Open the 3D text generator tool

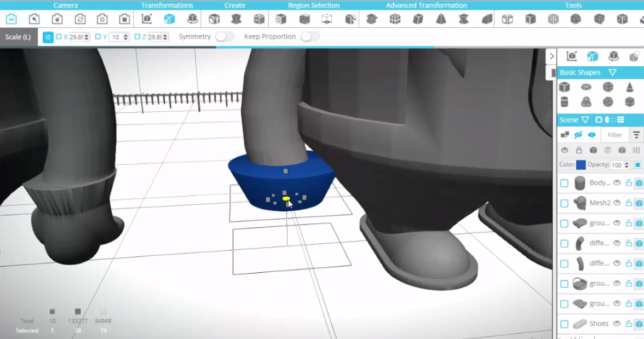[214, 19]
